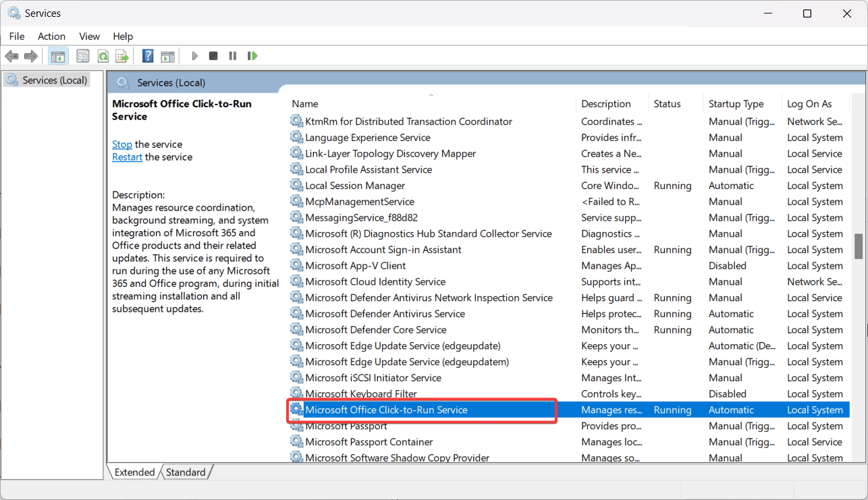Open the Export List toolbar icon
868x500 pixels.
click(x=122, y=55)
